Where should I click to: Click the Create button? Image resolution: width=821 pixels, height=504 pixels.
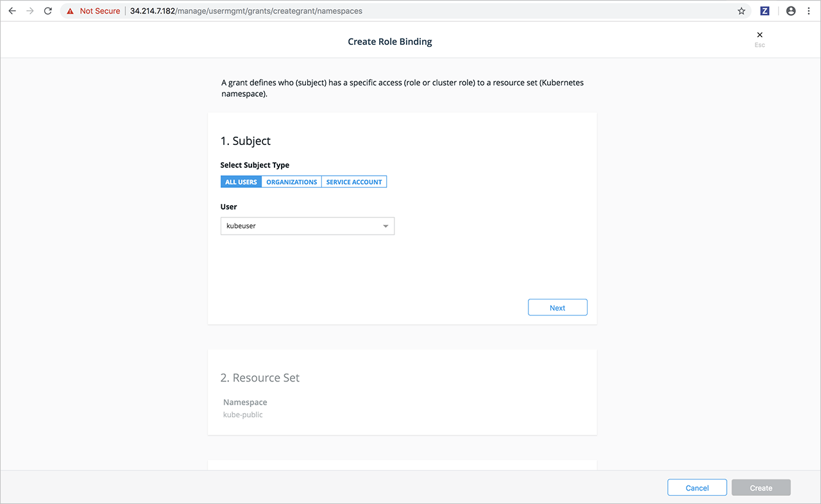click(761, 488)
